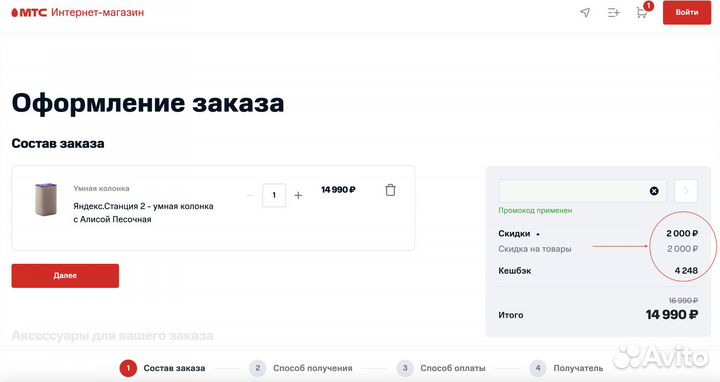
Task: Select step 2 Способ получения
Action: coord(301,368)
